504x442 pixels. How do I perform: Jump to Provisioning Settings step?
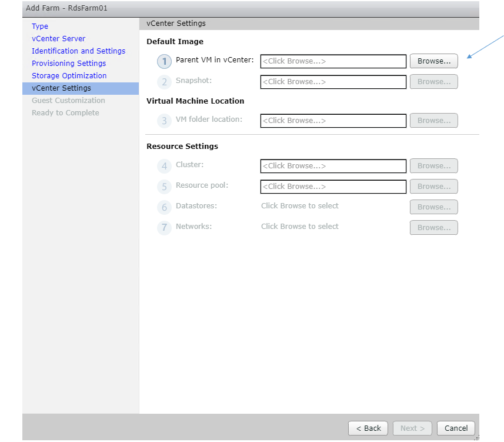[x=69, y=64]
